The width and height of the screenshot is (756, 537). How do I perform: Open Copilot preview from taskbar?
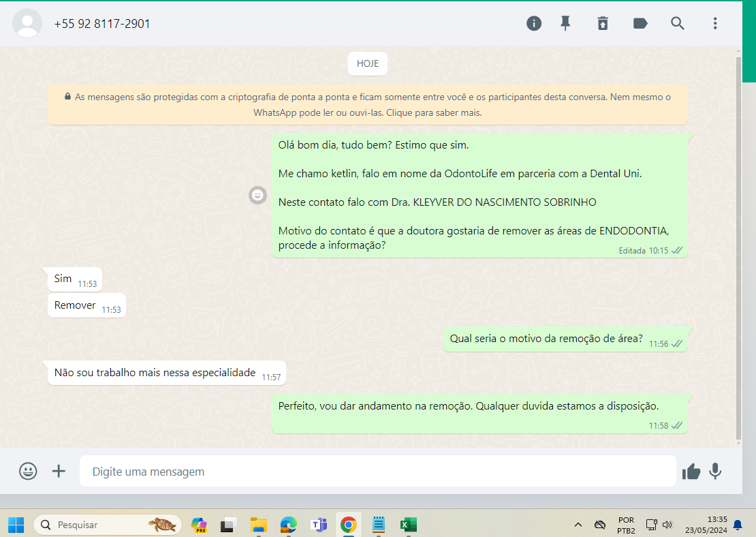(x=199, y=525)
